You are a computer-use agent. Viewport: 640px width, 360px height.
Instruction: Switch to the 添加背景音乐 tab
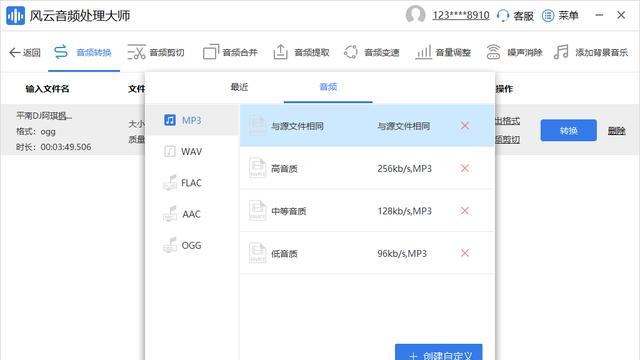[591, 52]
